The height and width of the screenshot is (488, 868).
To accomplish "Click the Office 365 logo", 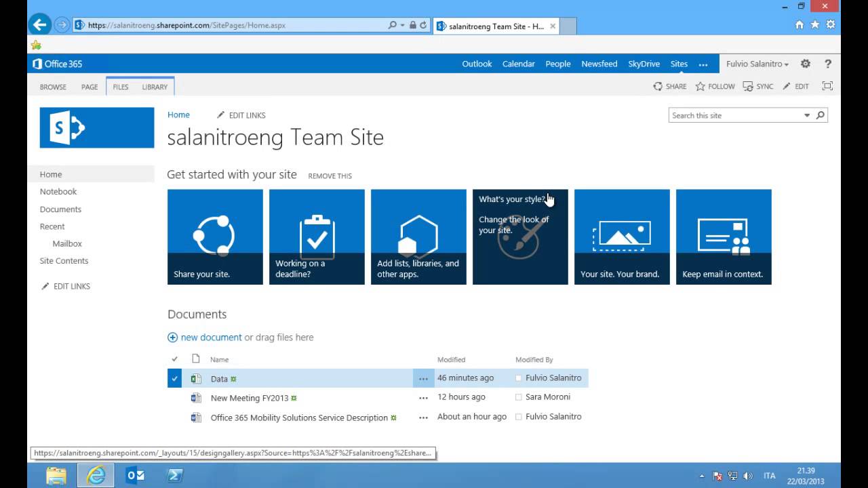I will pyautogui.click(x=58, y=64).
